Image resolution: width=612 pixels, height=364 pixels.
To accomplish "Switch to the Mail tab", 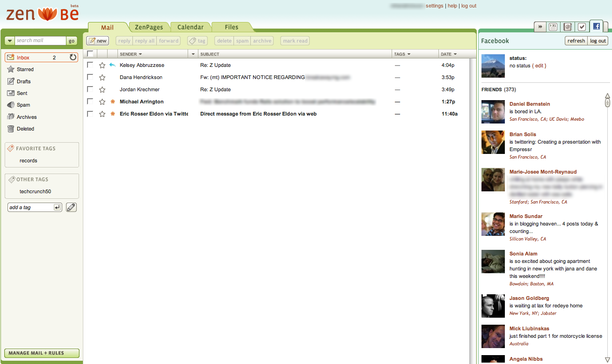I will (x=108, y=27).
